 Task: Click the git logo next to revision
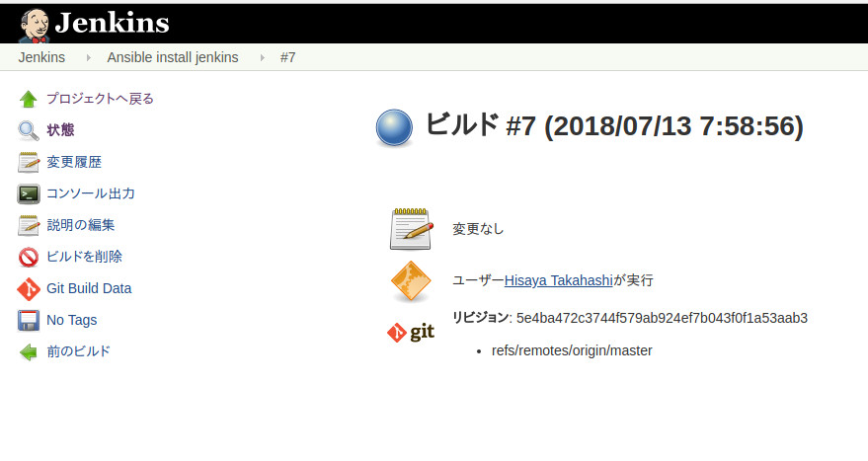(411, 332)
